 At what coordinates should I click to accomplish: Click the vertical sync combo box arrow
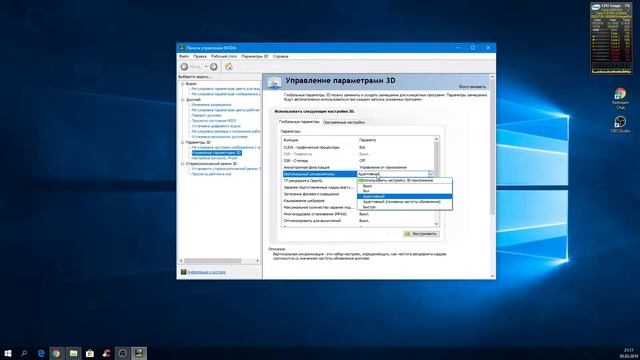click(x=431, y=174)
